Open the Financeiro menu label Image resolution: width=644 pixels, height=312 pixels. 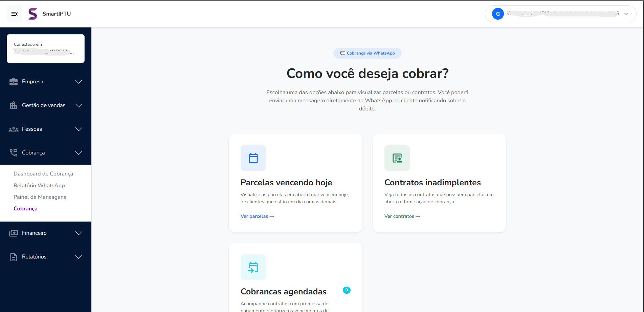pos(34,233)
